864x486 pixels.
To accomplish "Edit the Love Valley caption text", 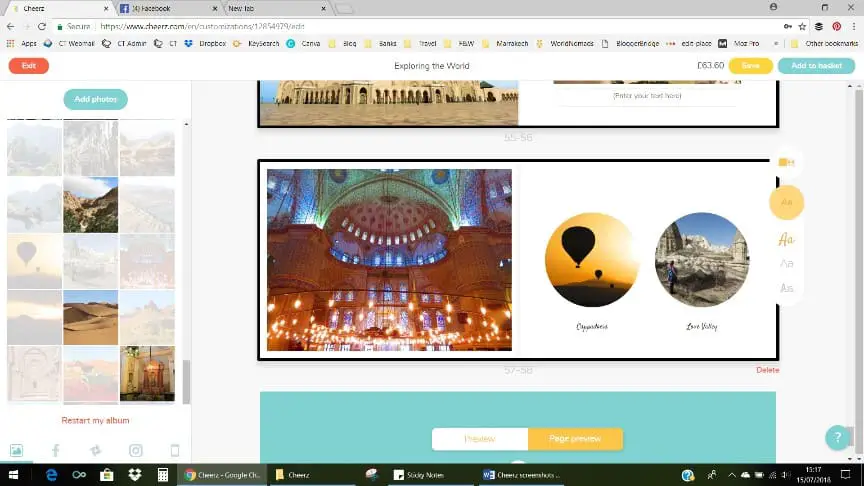I will pos(702,327).
